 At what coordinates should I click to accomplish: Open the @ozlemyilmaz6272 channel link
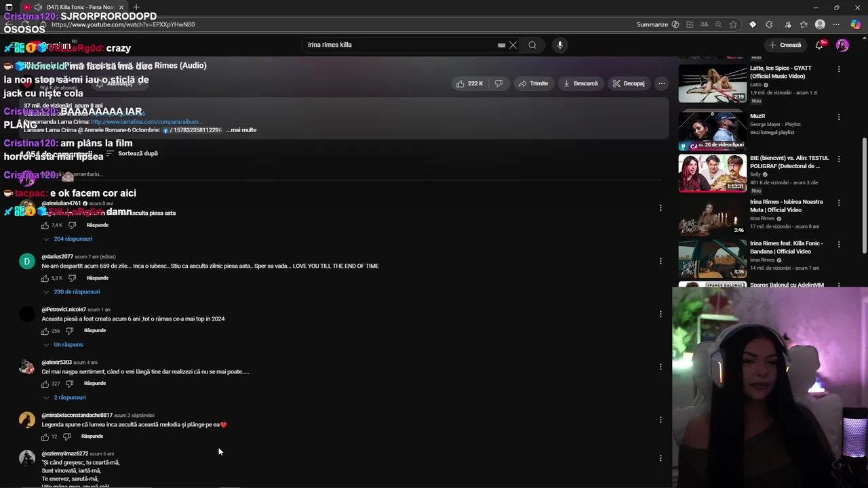click(64, 453)
